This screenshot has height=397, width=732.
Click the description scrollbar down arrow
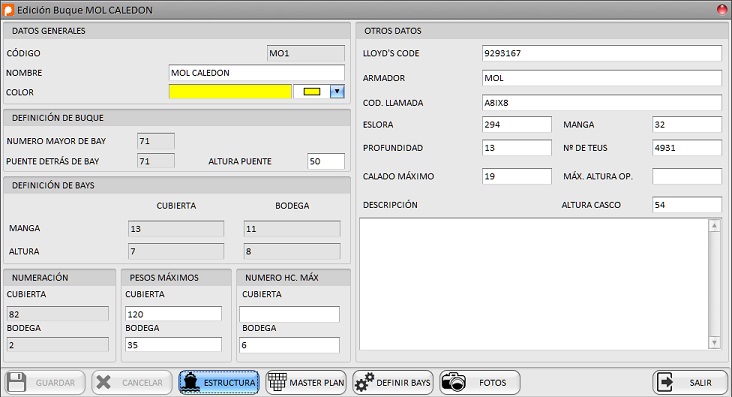[x=714, y=343]
